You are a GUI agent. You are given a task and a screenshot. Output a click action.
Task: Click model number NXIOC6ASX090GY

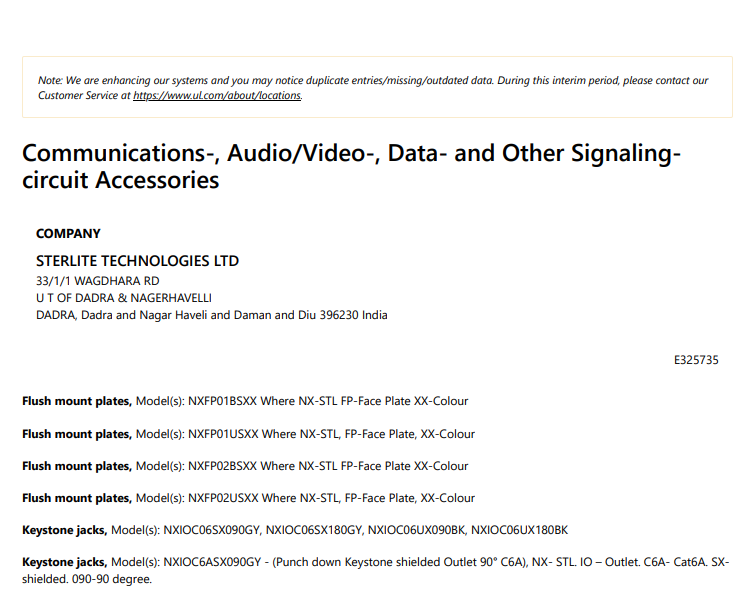click(x=212, y=562)
